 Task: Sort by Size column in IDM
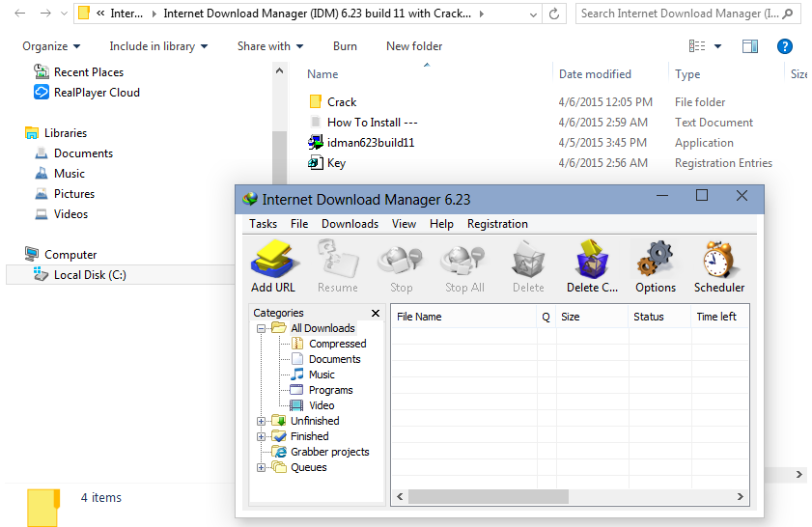(592, 317)
